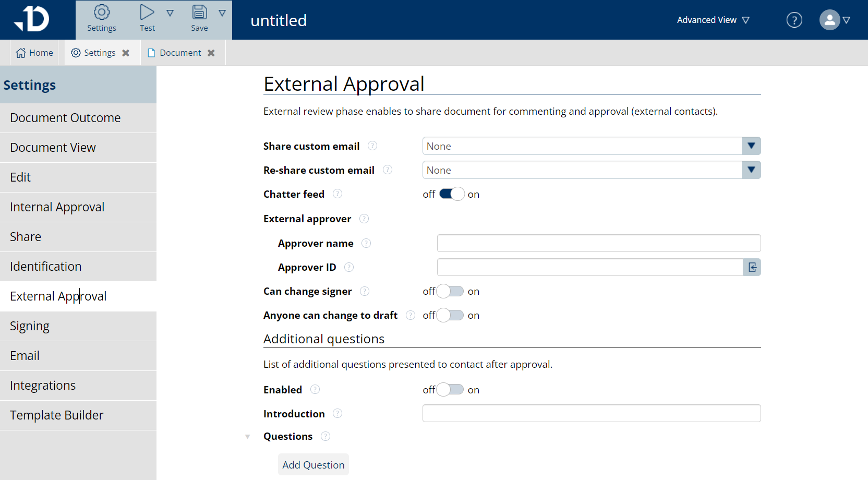Collapse the Questions section triangle

[247, 436]
